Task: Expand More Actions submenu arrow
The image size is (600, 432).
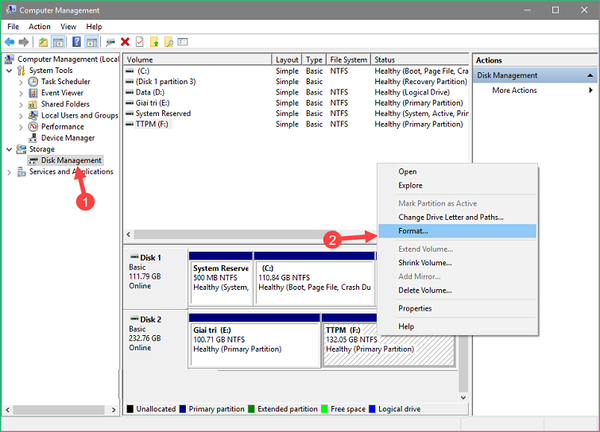Action: [589, 91]
